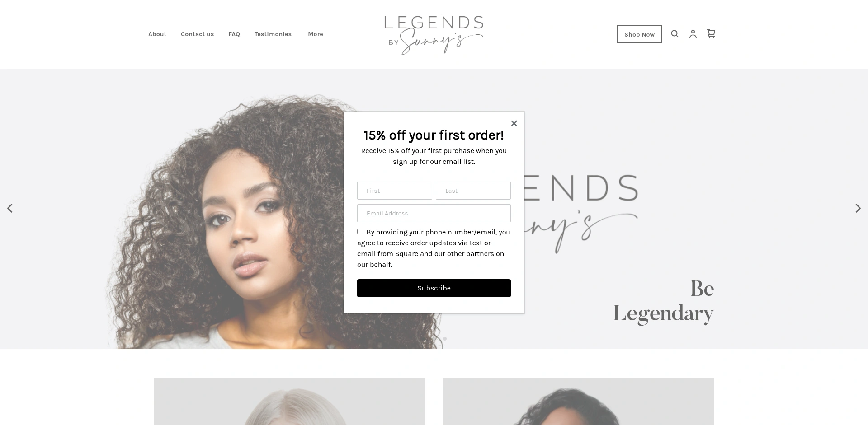Viewport: 868px width, 425px height.
Task: Click the Shop Now button
Action: pos(639,34)
